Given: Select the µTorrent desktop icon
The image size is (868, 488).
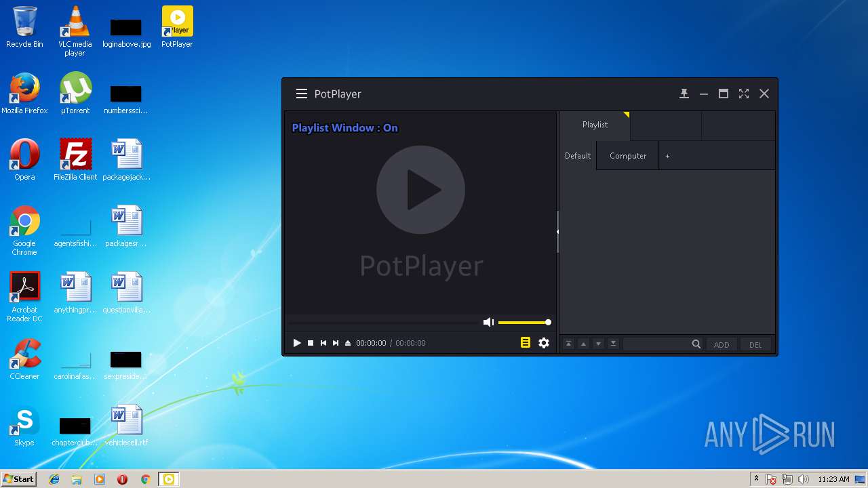Looking at the screenshot, I should (75, 94).
